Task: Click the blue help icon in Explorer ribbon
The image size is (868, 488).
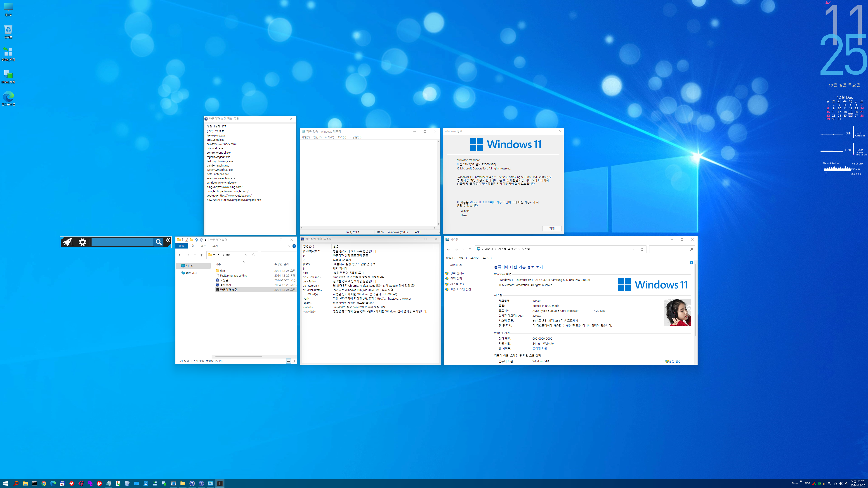Action: (294, 246)
